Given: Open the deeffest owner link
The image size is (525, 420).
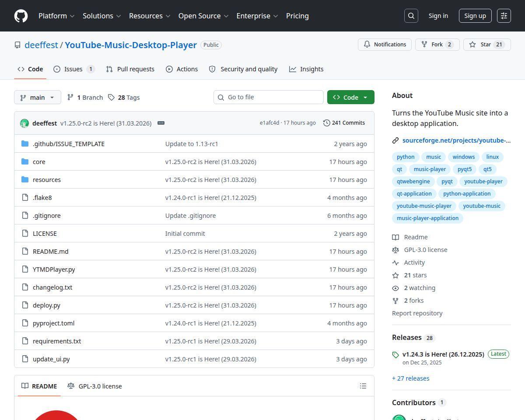Looking at the screenshot, I should tap(41, 45).
